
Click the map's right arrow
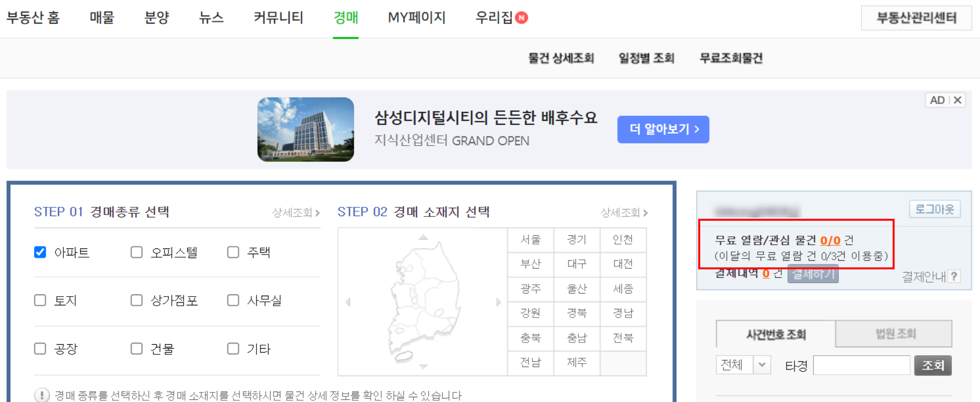498,302
